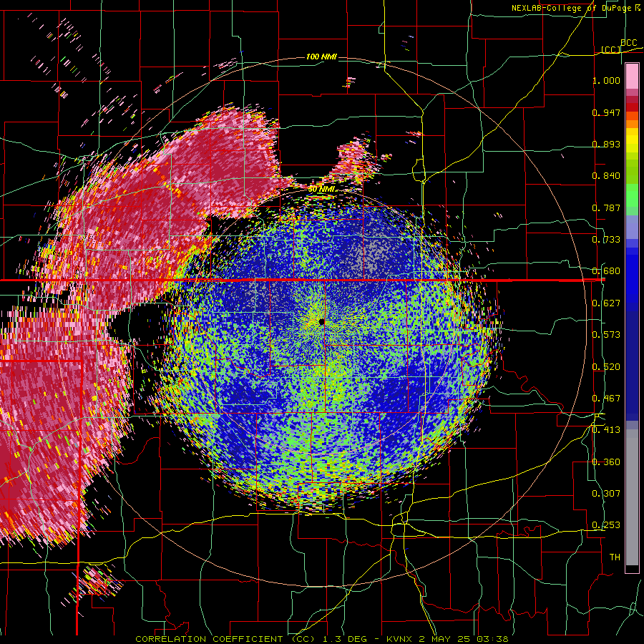Viewport: 644px width, 644px height.
Task: Select the 0.947 scale value
Action: click(606, 112)
